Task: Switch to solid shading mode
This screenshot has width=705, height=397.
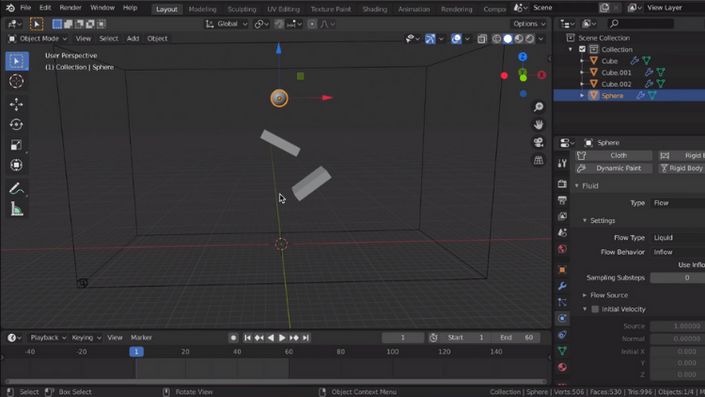Action: click(x=508, y=39)
